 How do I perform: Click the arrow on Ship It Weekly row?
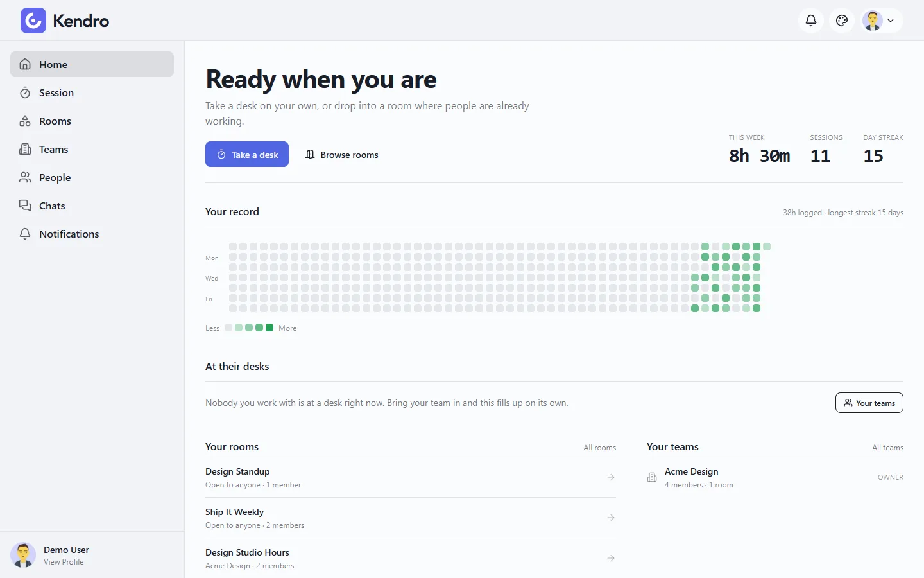coord(611,518)
